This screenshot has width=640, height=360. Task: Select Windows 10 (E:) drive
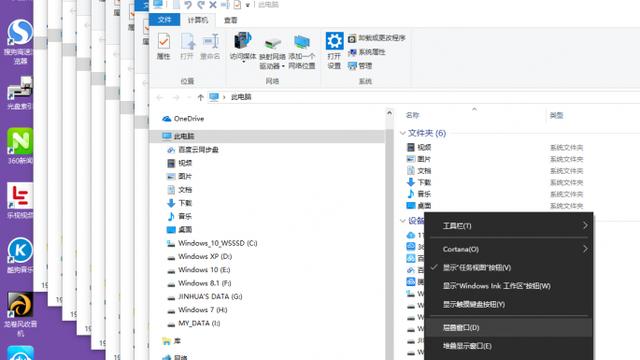tap(199, 270)
